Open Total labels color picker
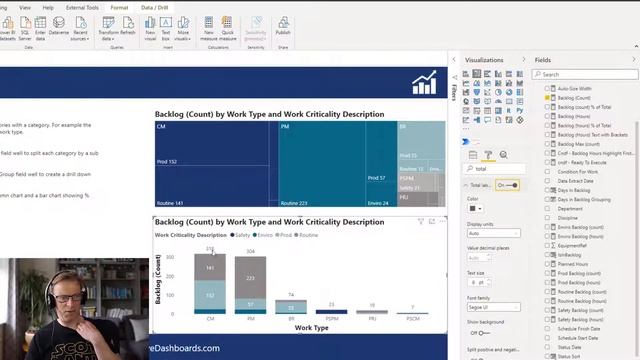This screenshot has width=640, height=360. click(476, 209)
